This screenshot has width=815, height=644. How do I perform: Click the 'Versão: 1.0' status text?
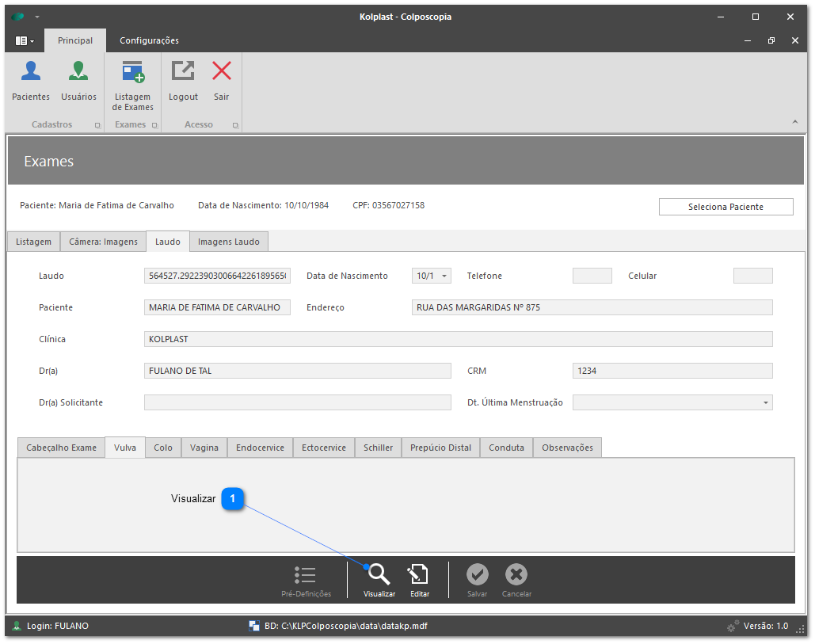tap(766, 627)
